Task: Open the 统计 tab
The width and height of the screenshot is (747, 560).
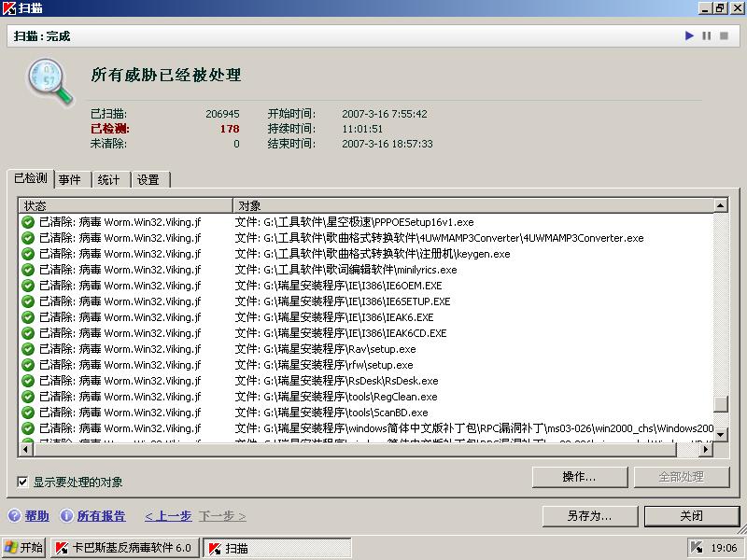Action: (109, 180)
